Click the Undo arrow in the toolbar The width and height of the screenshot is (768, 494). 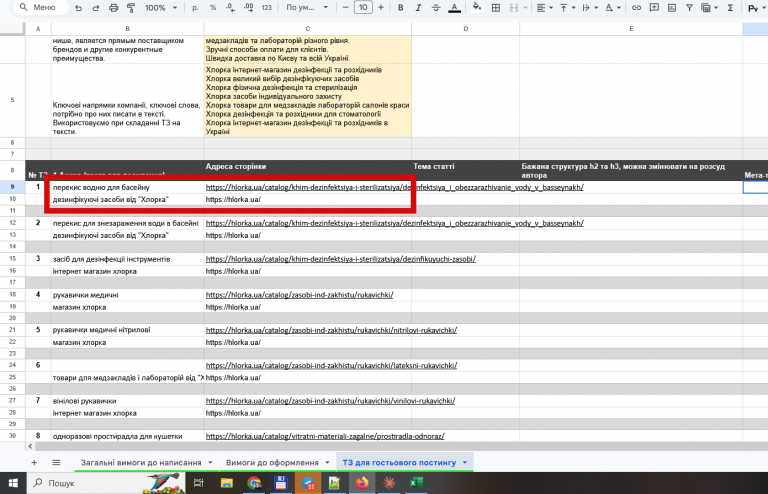pos(78,8)
